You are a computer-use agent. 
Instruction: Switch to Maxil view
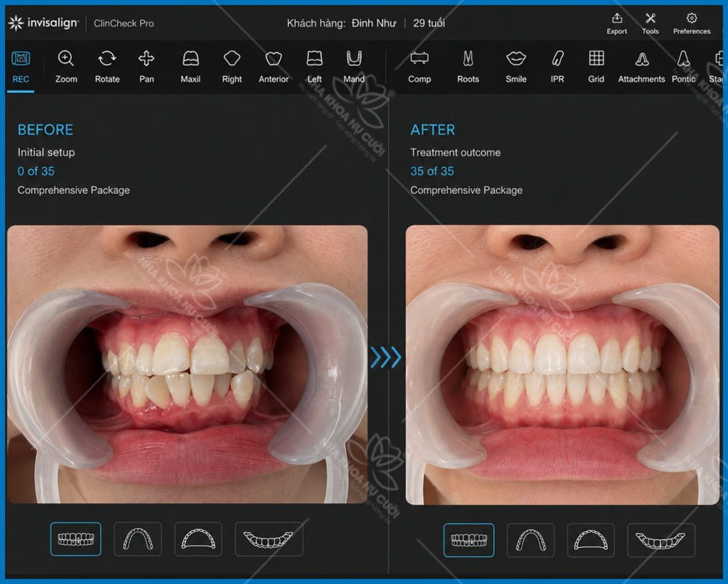191,67
